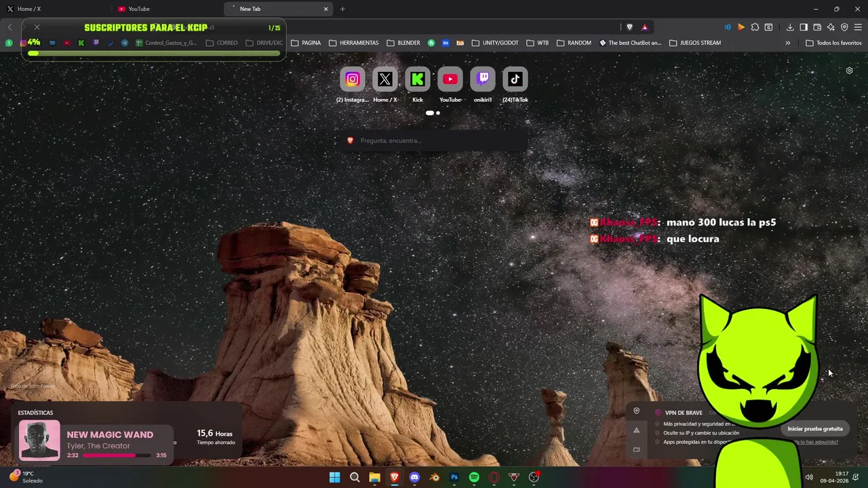The image size is (868, 488).
Task: Open the Leo AI sparkle icon
Action: pos(831,27)
